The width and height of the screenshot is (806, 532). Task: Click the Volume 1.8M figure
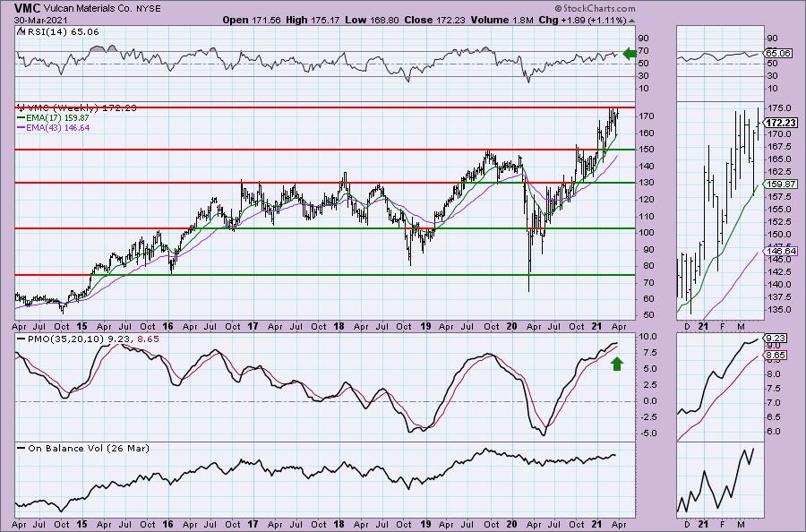click(502, 20)
